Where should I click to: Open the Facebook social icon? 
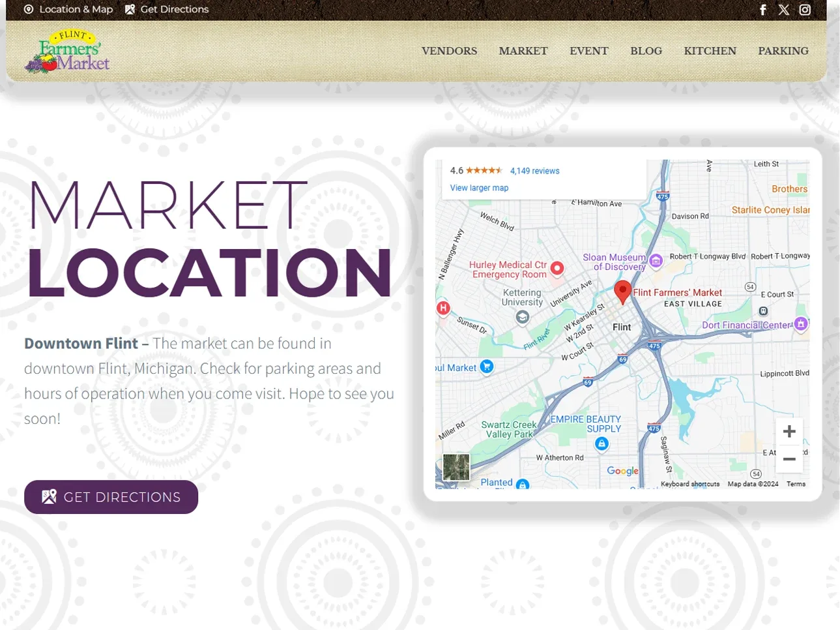click(763, 10)
